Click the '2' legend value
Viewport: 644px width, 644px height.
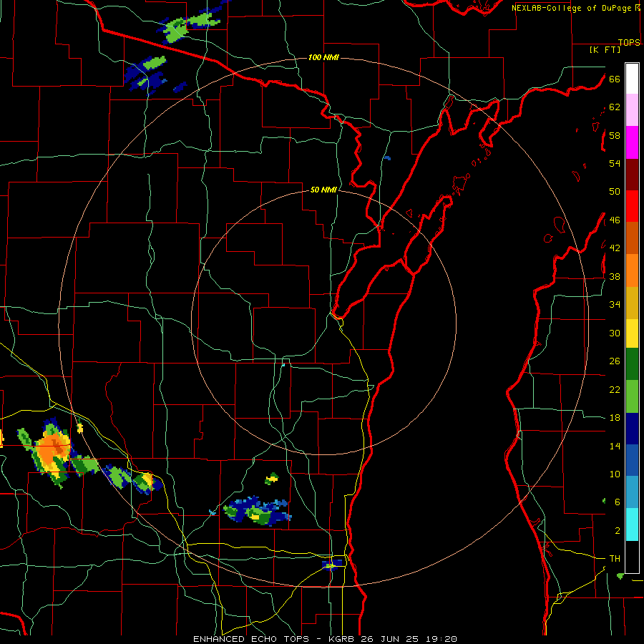point(618,531)
